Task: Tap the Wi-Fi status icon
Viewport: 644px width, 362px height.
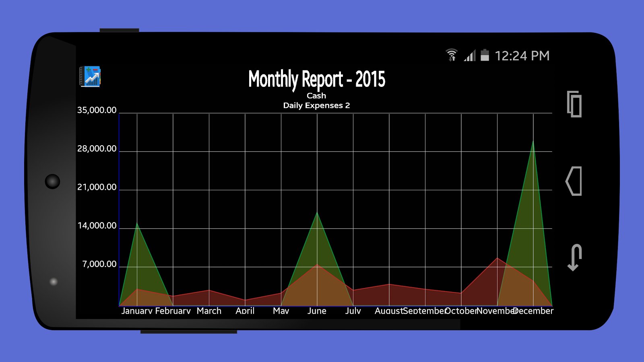Action: tap(452, 55)
